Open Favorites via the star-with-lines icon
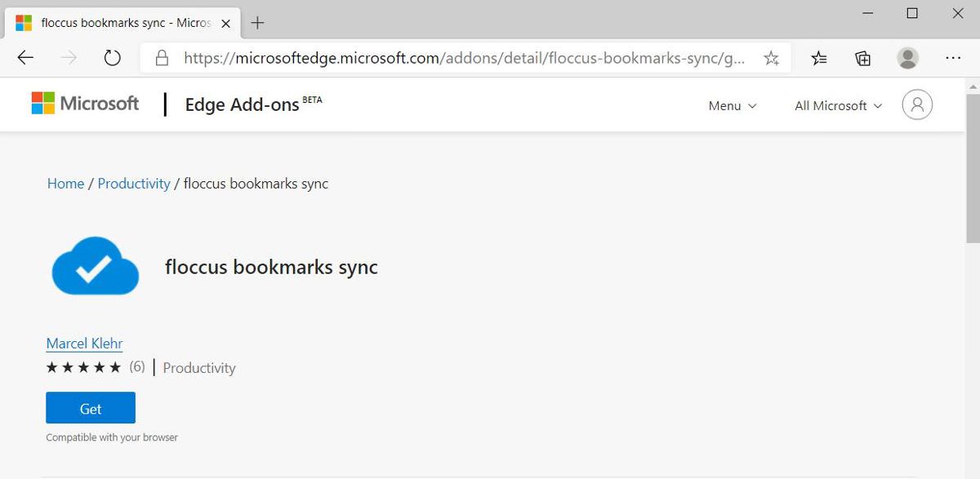Screen dimensions: 980x479 pos(819,58)
